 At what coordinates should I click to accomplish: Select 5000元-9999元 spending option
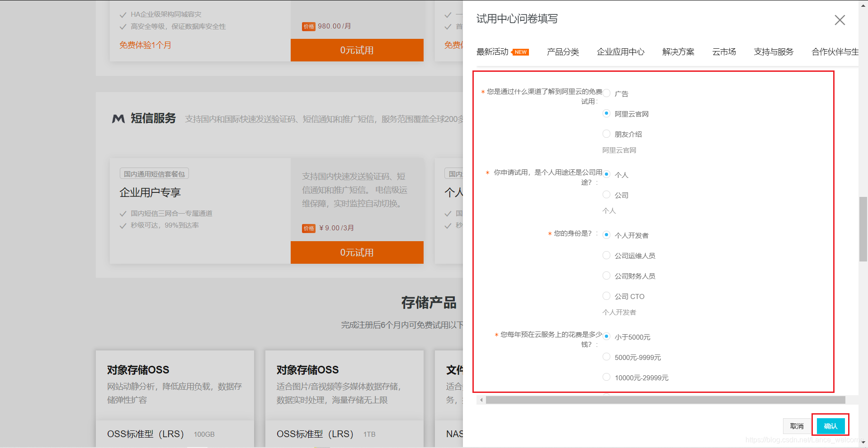(x=607, y=357)
